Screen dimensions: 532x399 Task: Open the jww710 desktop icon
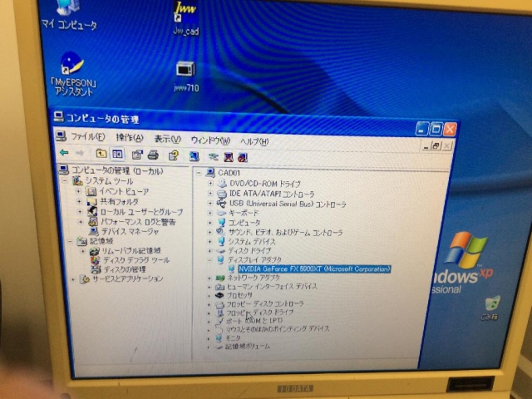coord(186,76)
